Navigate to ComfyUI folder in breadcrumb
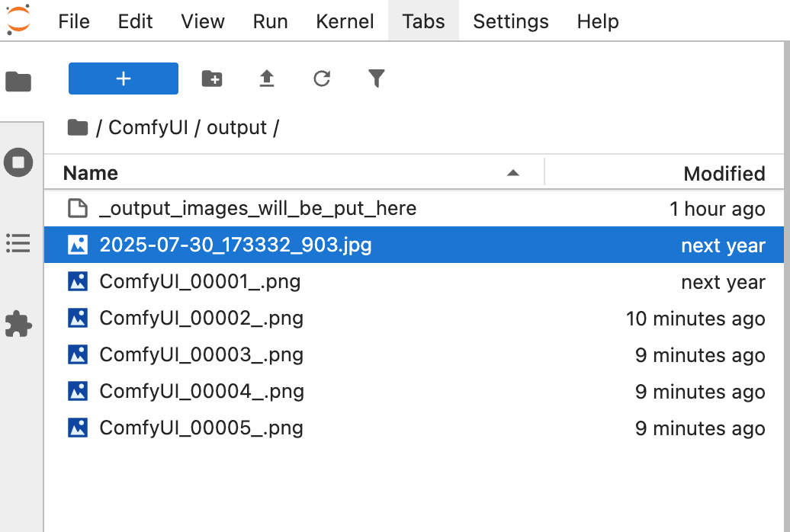 (148, 127)
